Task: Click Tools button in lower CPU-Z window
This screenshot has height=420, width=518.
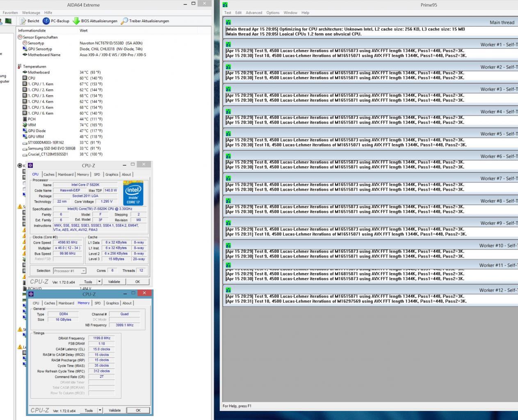Action: coord(89,410)
